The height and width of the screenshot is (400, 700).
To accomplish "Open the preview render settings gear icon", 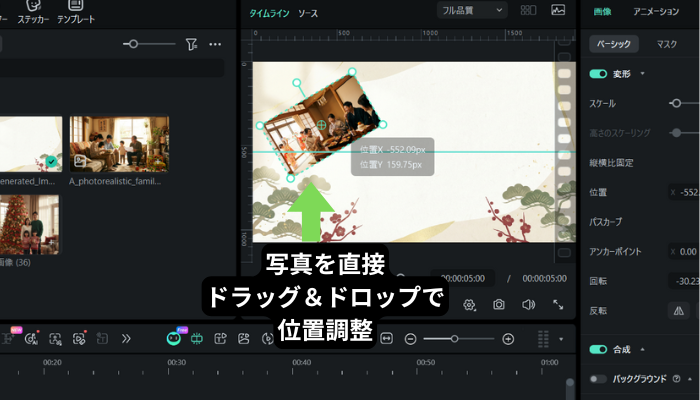I will (469, 305).
